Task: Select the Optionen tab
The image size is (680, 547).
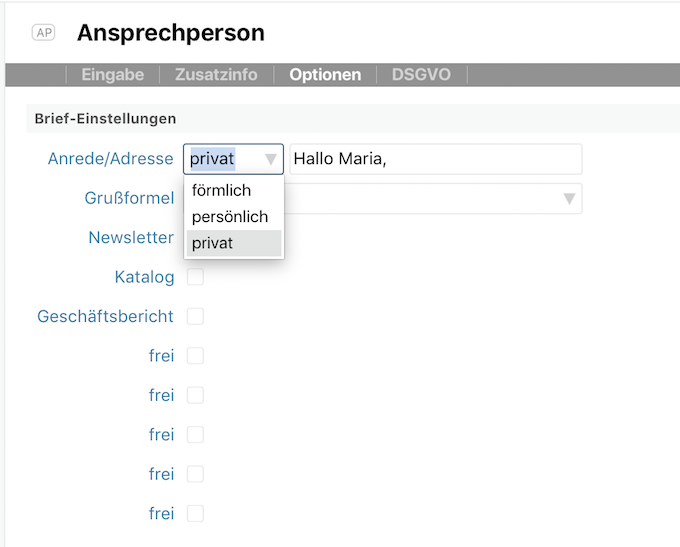Action: click(325, 75)
